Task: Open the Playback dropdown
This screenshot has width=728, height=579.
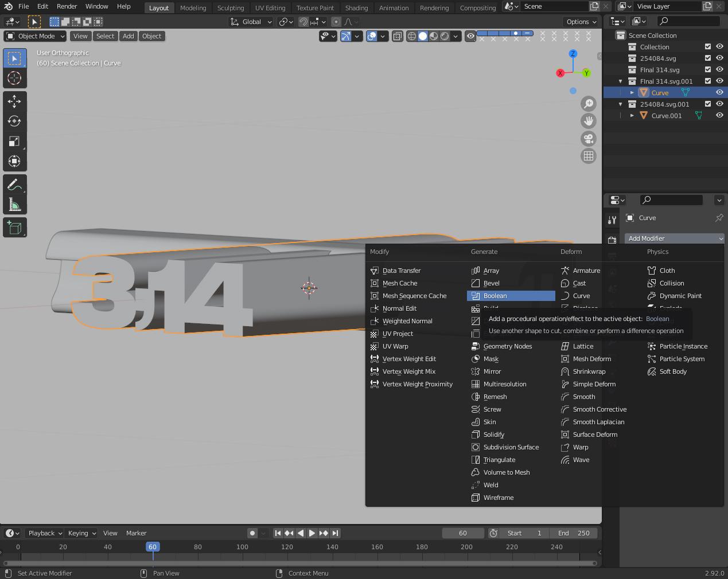Action: 44,533
